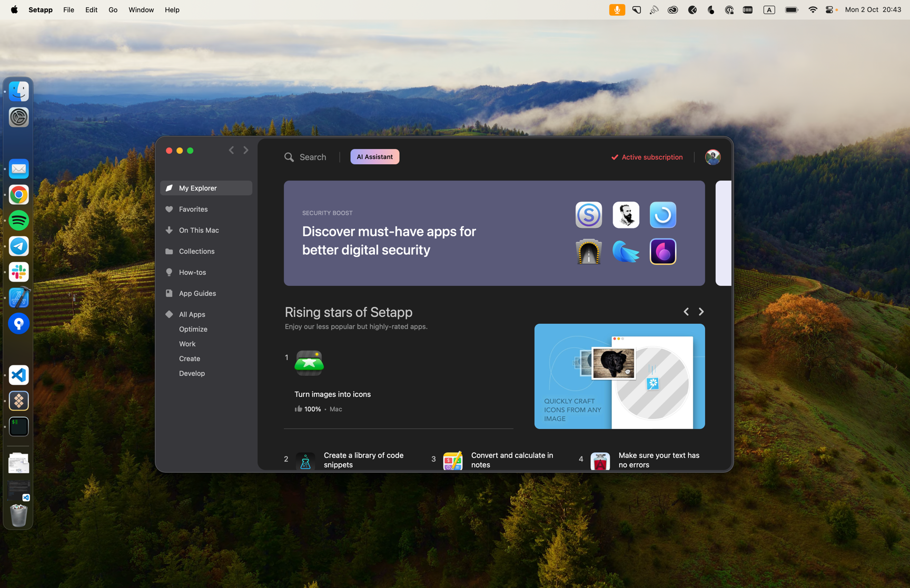
Task: Open the Develop category
Action: click(x=192, y=373)
